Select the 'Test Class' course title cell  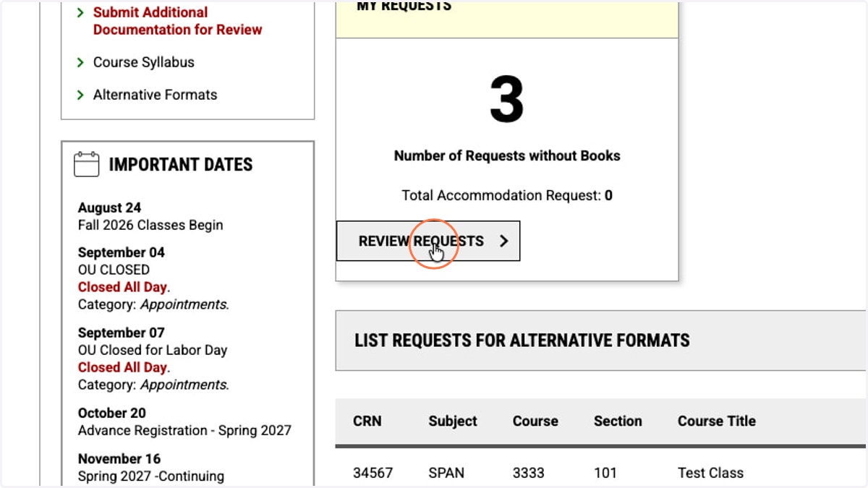710,473
